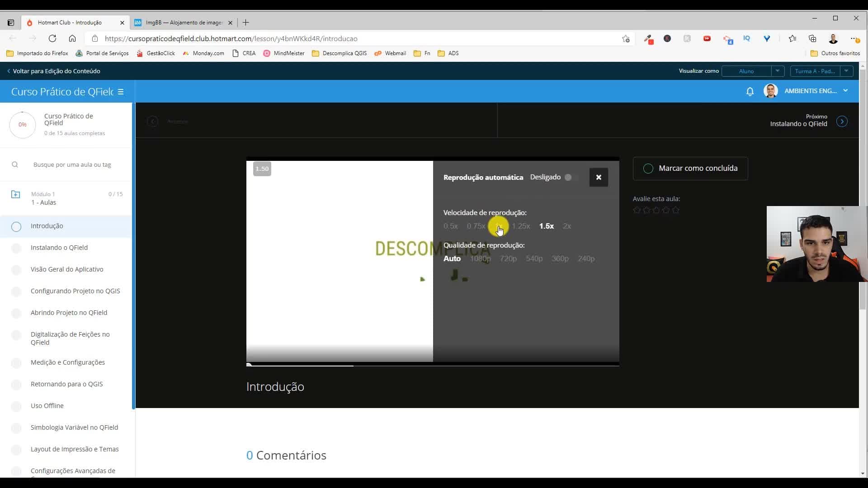Open Medição e Configurações lesson
The width and height of the screenshot is (868, 488).
click(68, 362)
